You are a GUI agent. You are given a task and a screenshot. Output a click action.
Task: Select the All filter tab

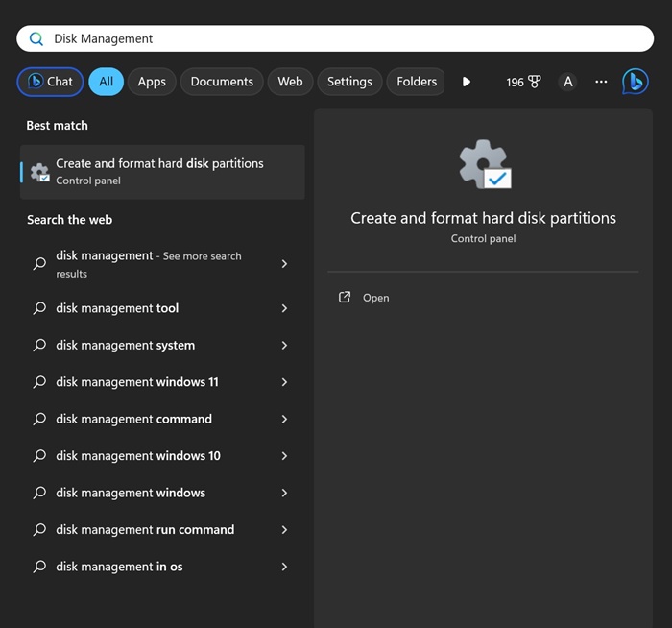click(x=106, y=82)
